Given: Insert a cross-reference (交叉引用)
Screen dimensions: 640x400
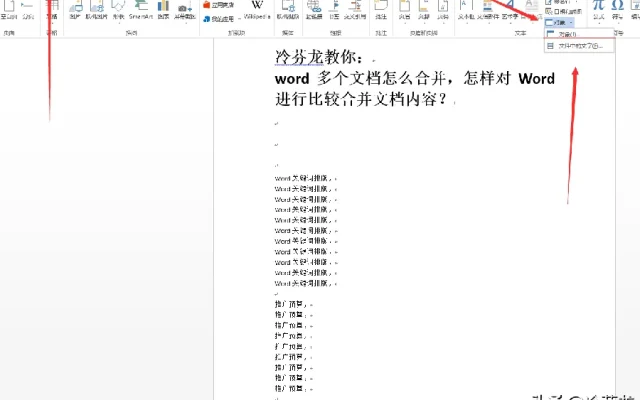Looking at the screenshot, I should tap(355, 10).
